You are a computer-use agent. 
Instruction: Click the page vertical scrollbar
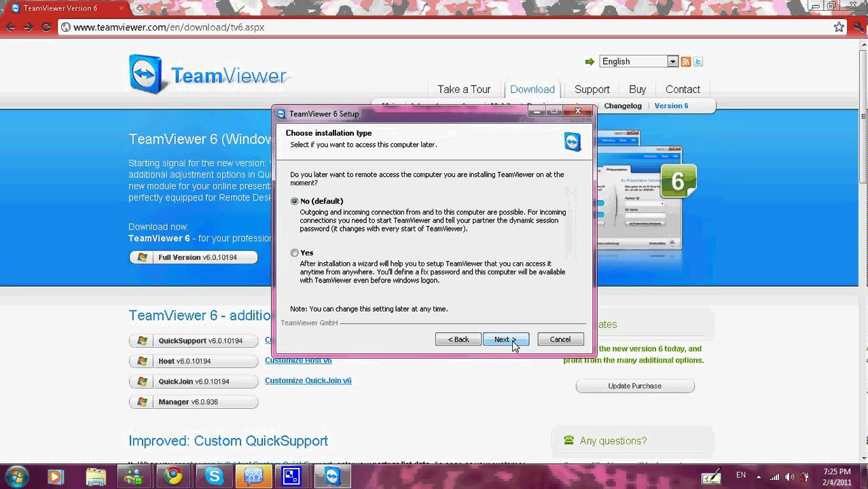point(863,251)
